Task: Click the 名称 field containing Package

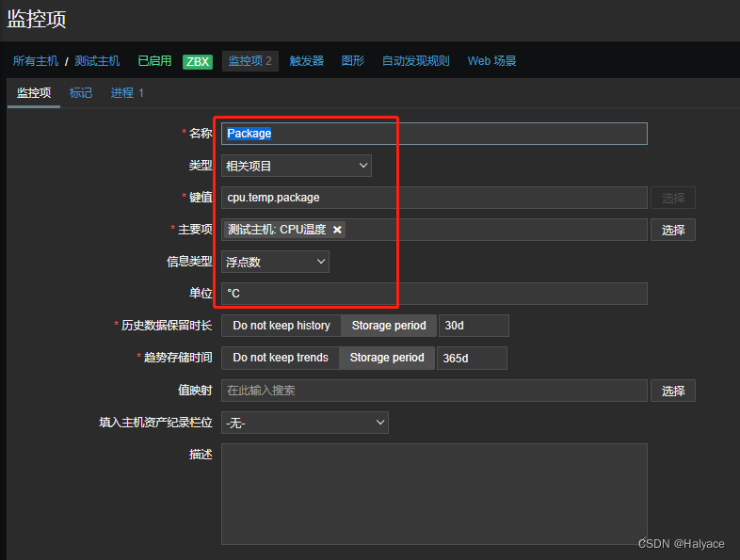Action: [433, 134]
